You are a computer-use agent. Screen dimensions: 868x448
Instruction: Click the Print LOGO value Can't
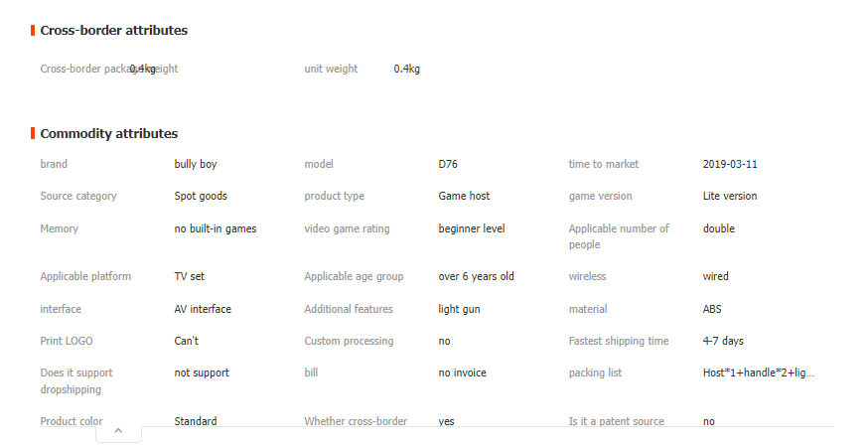pyautogui.click(x=186, y=341)
